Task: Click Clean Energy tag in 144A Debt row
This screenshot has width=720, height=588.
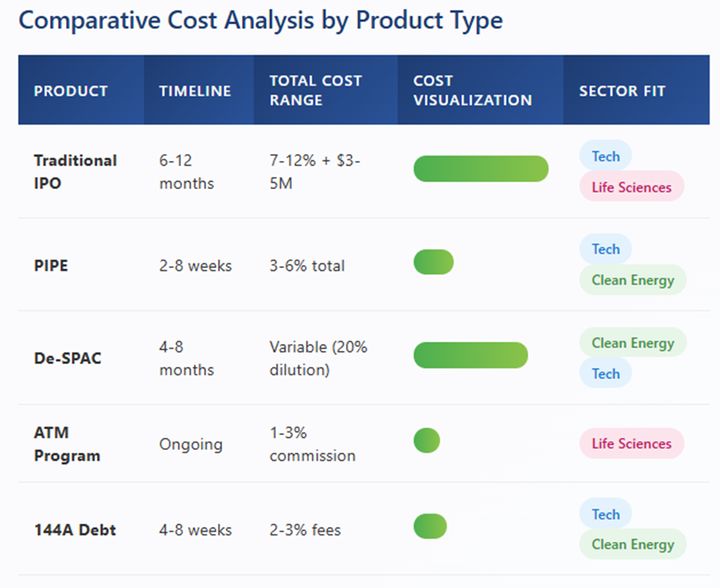Action: (x=633, y=544)
